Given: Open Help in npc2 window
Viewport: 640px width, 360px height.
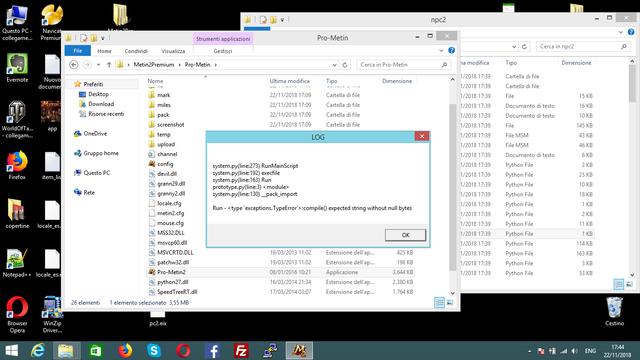Looking at the screenshot, I should pos(631,32).
